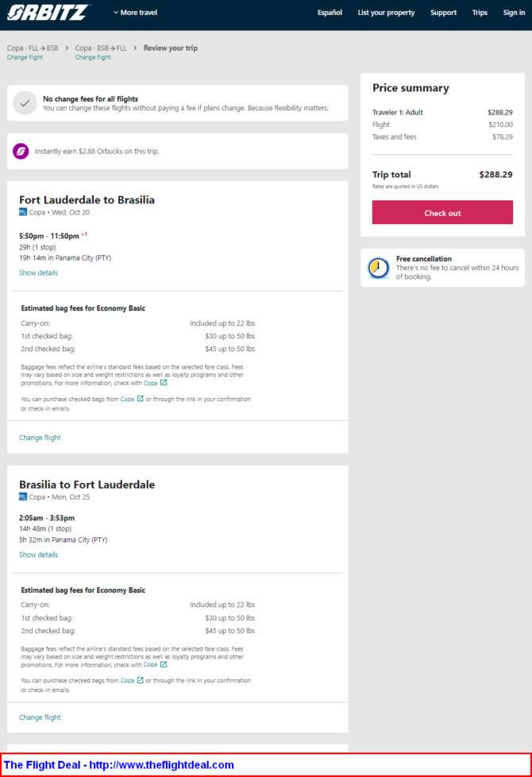Click Copa airline logo for Brasilia return flight
This screenshot has width=532, height=777.
point(23,497)
